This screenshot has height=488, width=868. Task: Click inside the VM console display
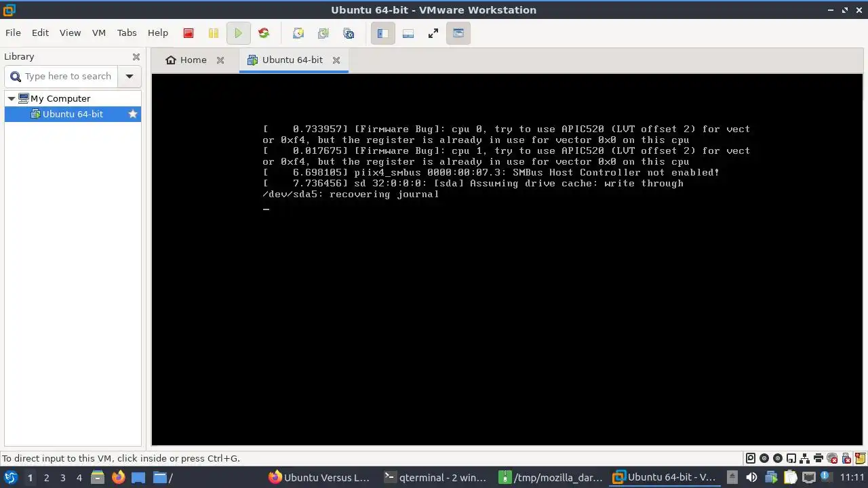click(x=507, y=259)
